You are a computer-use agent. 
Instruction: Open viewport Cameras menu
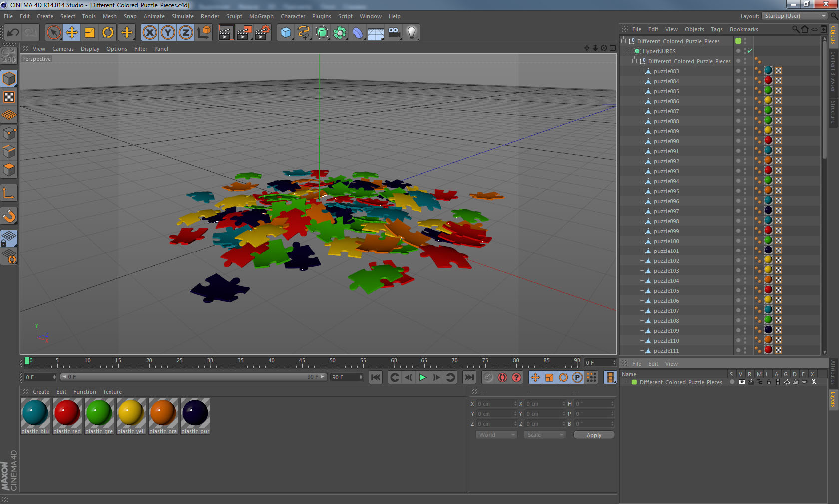click(63, 49)
